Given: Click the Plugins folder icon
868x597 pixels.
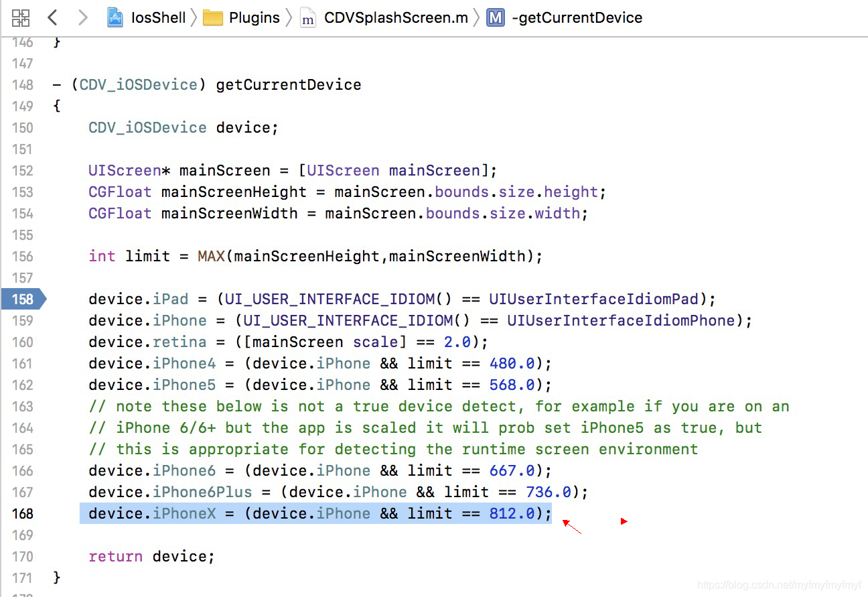Looking at the screenshot, I should click(x=214, y=18).
